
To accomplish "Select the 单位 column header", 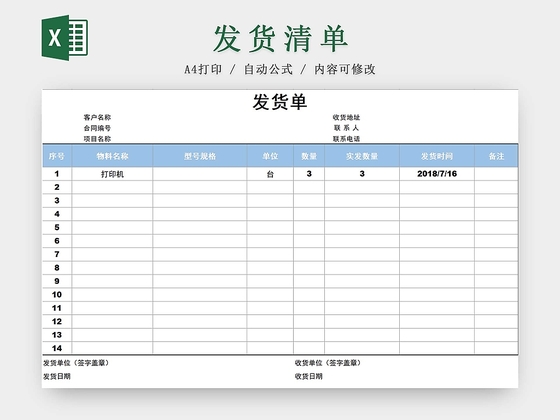I will point(270,156).
